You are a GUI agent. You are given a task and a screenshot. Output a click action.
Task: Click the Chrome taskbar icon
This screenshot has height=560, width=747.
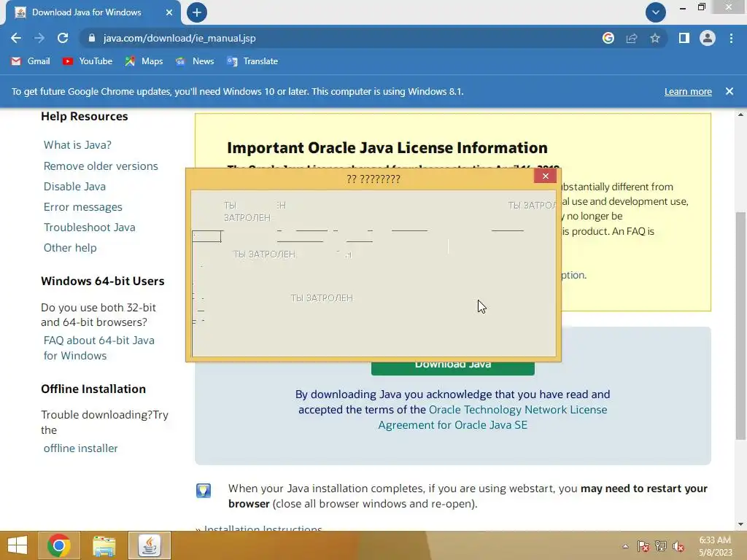point(59,545)
